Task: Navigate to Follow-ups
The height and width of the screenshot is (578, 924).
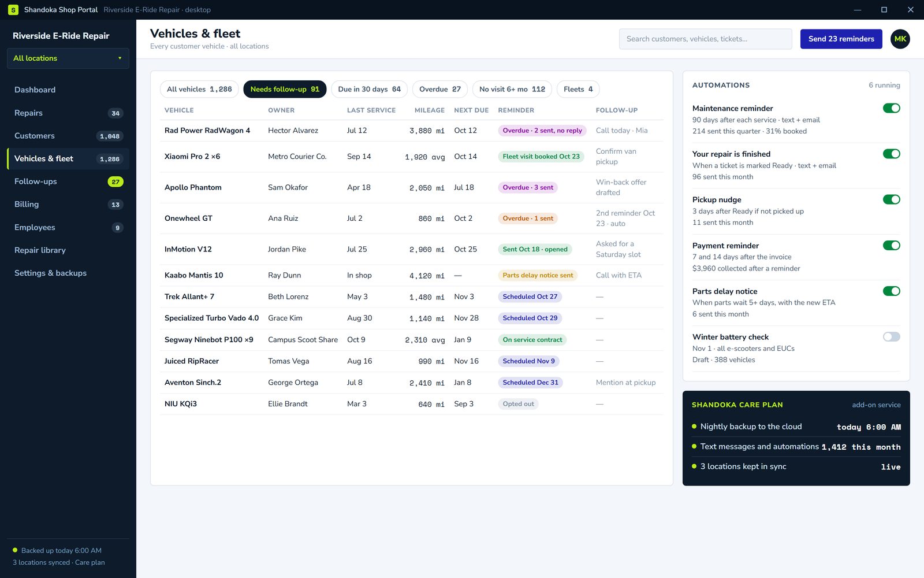Action: pos(68,181)
